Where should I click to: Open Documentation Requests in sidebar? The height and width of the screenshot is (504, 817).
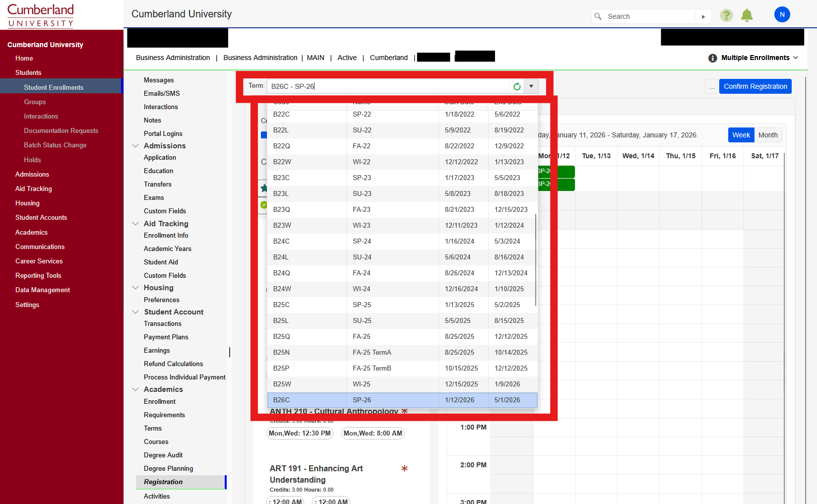[x=61, y=130]
